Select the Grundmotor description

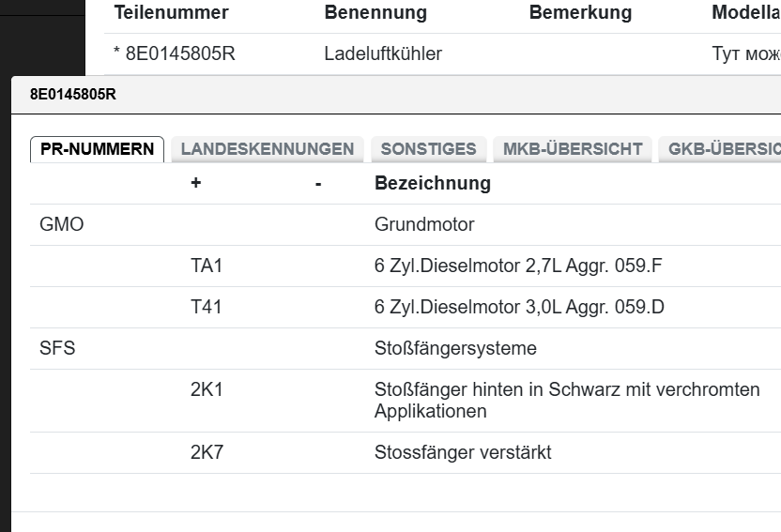[424, 225]
